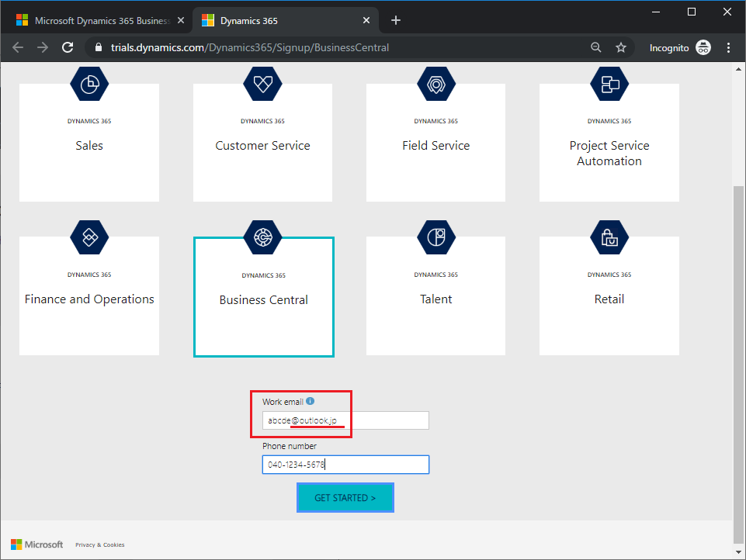The image size is (746, 560).
Task: Choose the Business Central card title
Action: click(x=264, y=300)
